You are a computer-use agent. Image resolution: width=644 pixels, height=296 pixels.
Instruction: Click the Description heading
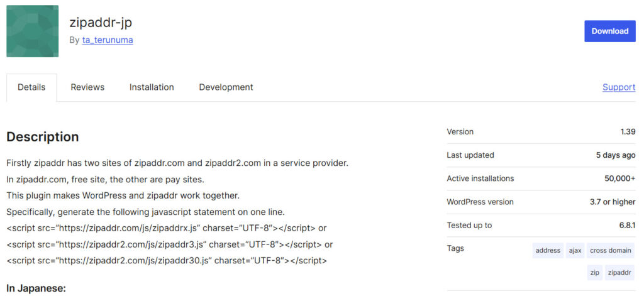(43, 137)
